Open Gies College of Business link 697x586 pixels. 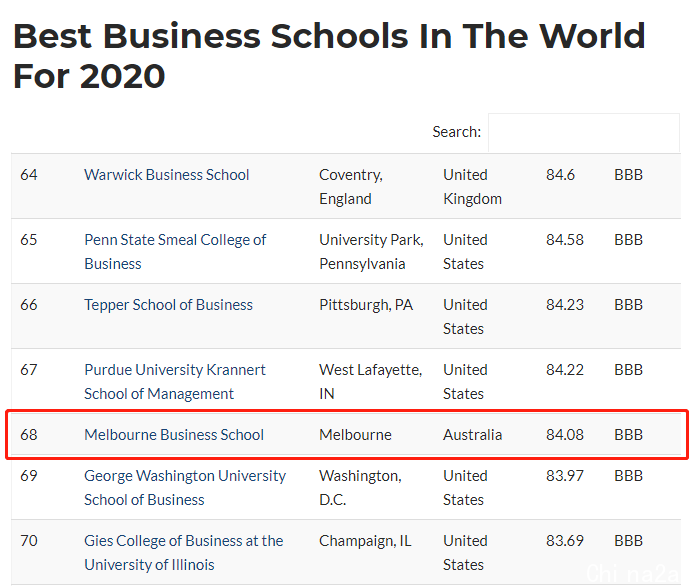(x=184, y=553)
